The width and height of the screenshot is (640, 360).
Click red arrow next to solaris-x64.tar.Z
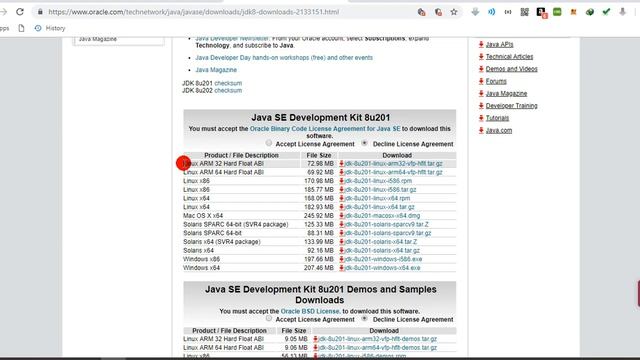pyautogui.click(x=342, y=242)
